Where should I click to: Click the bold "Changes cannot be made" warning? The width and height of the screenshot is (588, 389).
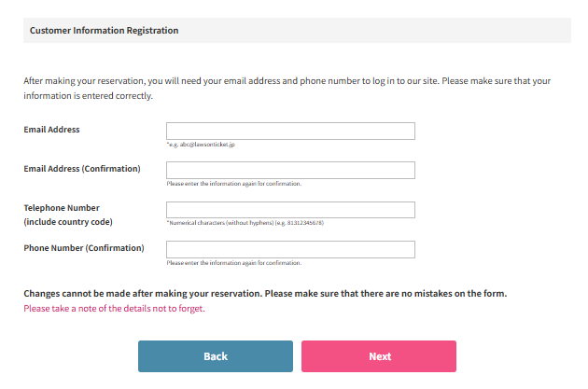(x=265, y=294)
